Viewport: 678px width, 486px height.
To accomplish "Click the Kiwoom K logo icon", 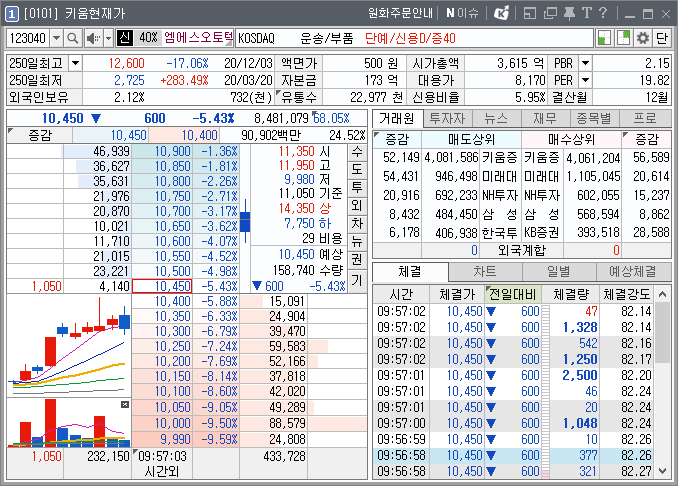I will tap(502, 13).
